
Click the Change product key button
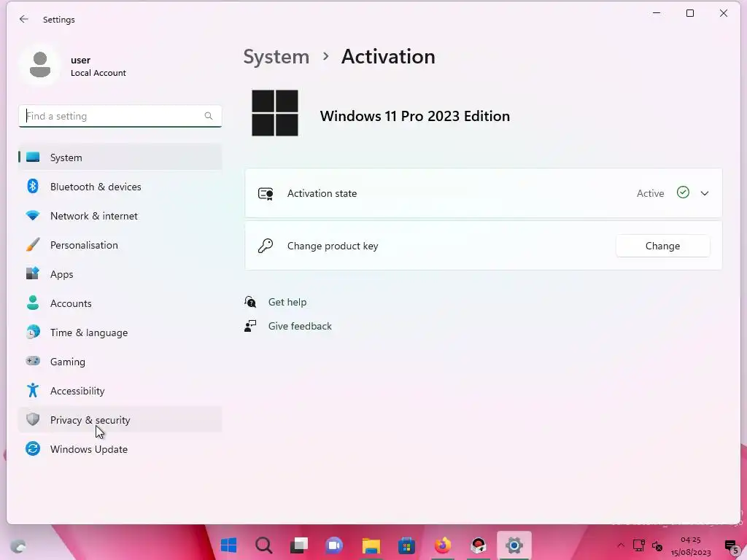pyautogui.click(x=662, y=246)
